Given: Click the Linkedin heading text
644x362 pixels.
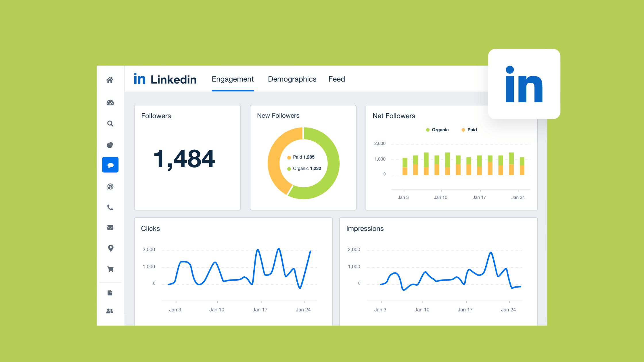Looking at the screenshot, I should tap(173, 79).
